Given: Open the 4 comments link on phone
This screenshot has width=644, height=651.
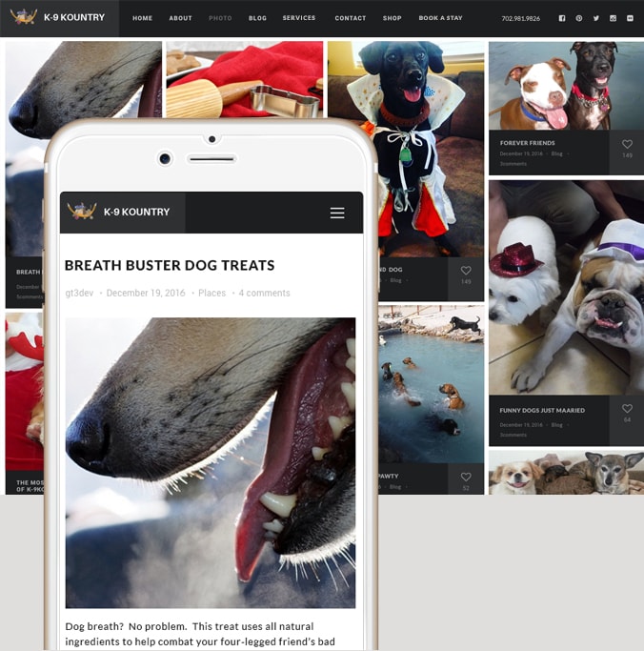Looking at the screenshot, I should [x=264, y=294].
